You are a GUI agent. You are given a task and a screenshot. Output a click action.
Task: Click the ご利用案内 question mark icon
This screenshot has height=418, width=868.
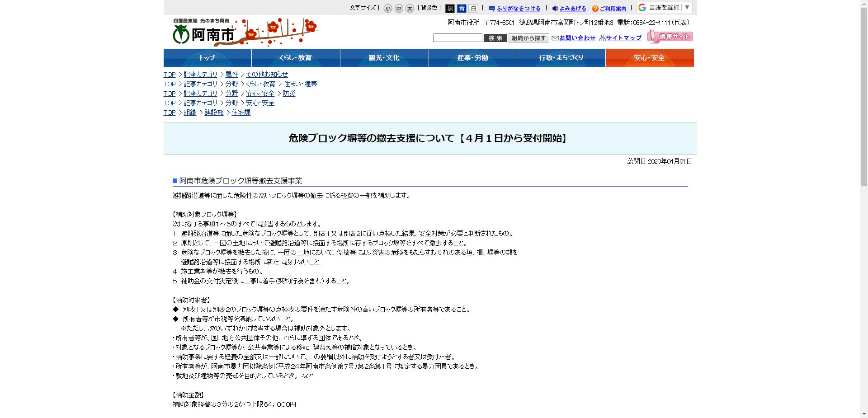(x=594, y=8)
